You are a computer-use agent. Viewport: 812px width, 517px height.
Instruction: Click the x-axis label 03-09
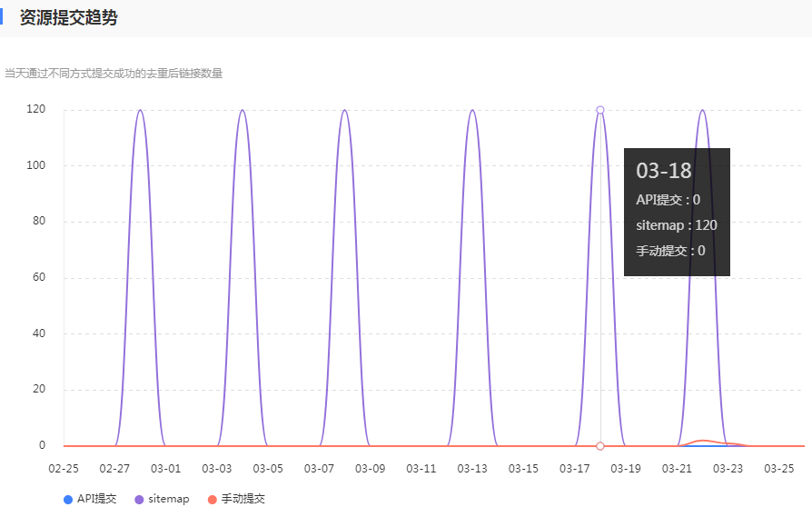371,469
